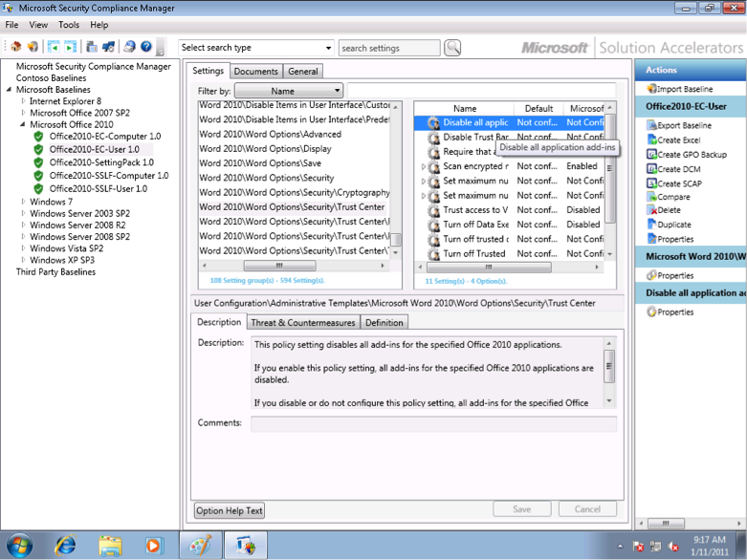Image resolution: width=747 pixels, height=560 pixels.
Task: Open the Threat & Countermeasures tab
Action: click(x=303, y=323)
